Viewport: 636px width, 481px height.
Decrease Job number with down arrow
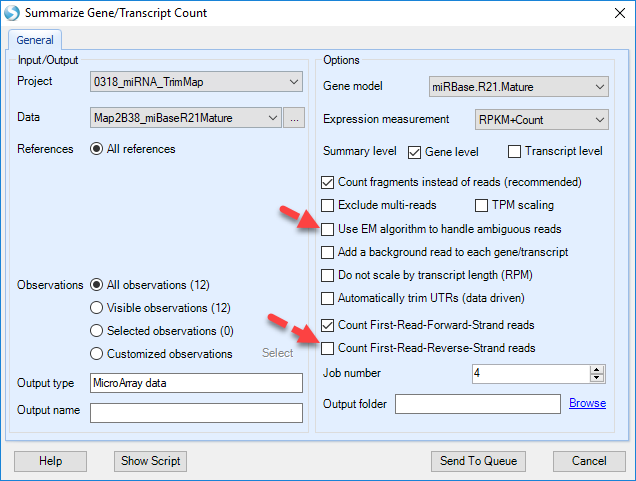click(597, 378)
